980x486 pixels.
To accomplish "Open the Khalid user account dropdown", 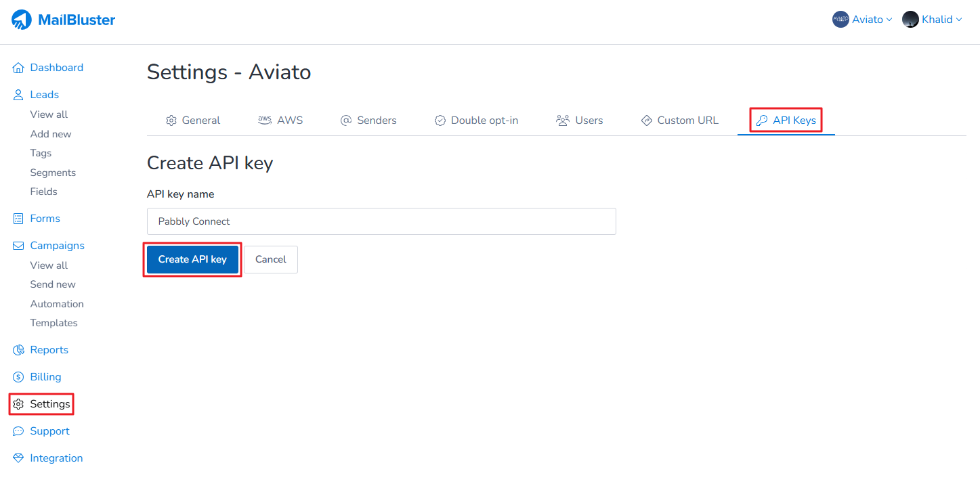I will click(932, 20).
